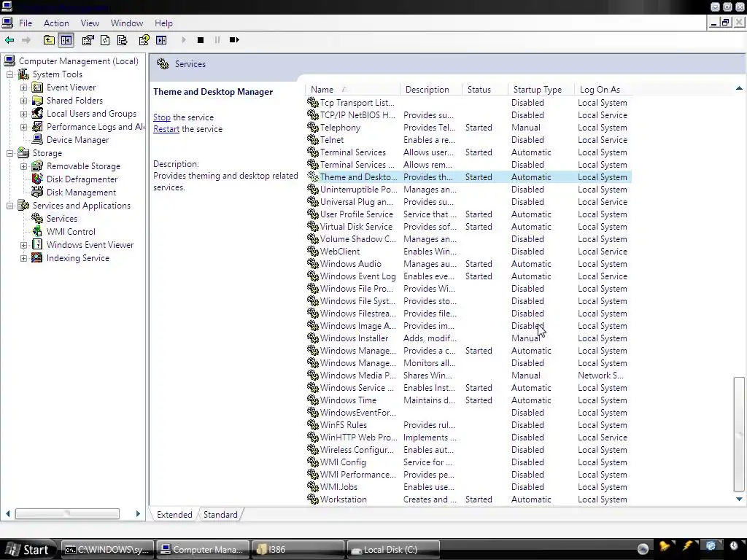This screenshot has height=560, width=747.
Task: Click the Stop Service square toolbar icon
Action: (201, 41)
